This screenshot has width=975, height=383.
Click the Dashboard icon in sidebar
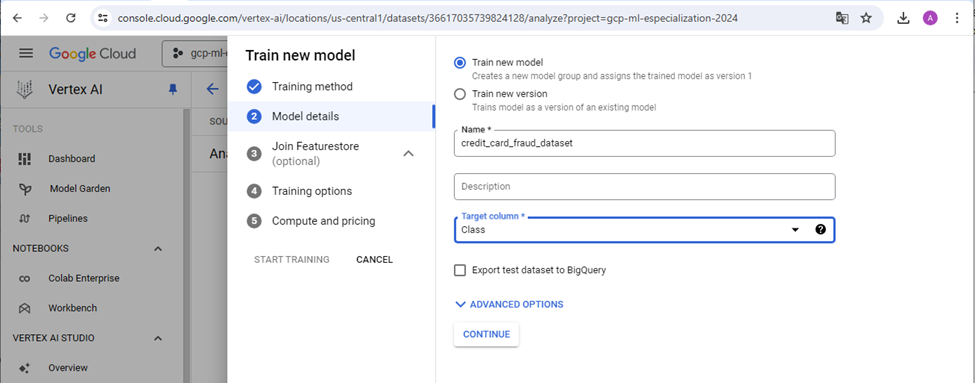click(25, 159)
